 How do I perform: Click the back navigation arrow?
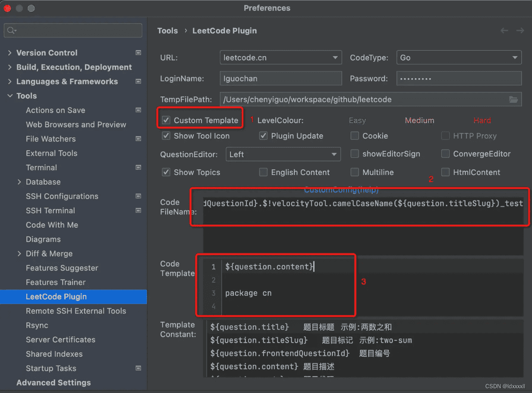pos(504,31)
